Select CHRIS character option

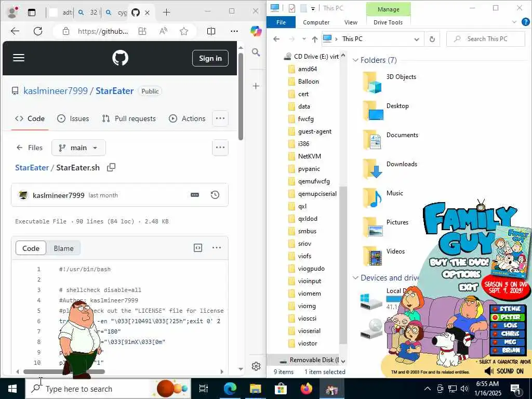coord(507,334)
